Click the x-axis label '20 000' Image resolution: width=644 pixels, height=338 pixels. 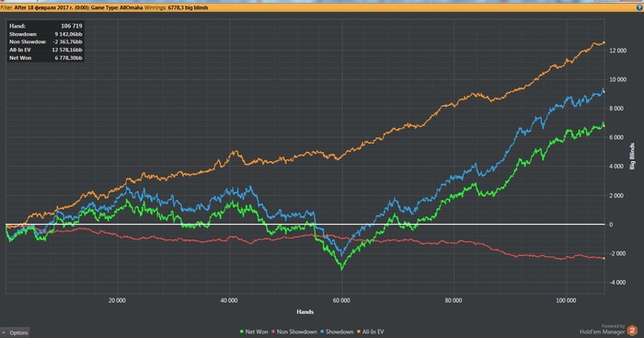117,300
